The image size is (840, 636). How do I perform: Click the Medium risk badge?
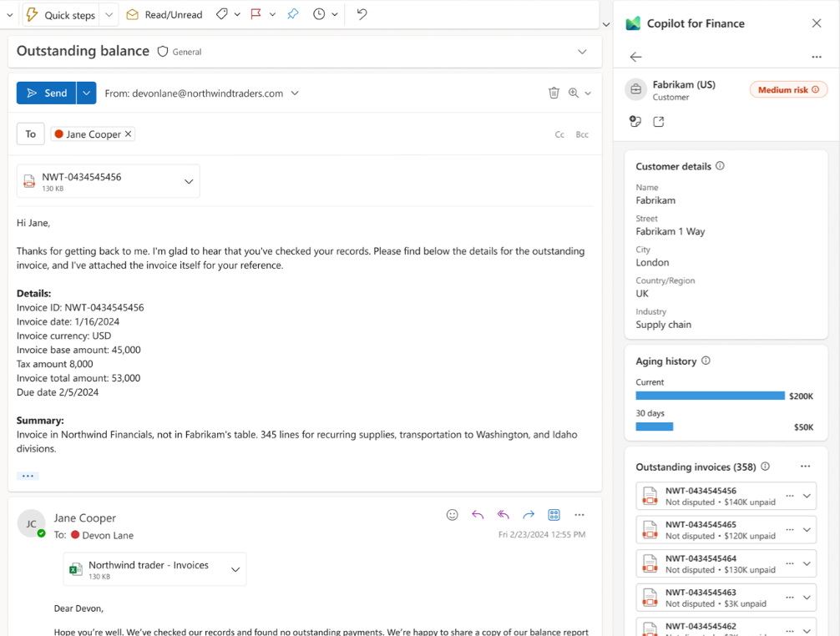click(788, 90)
